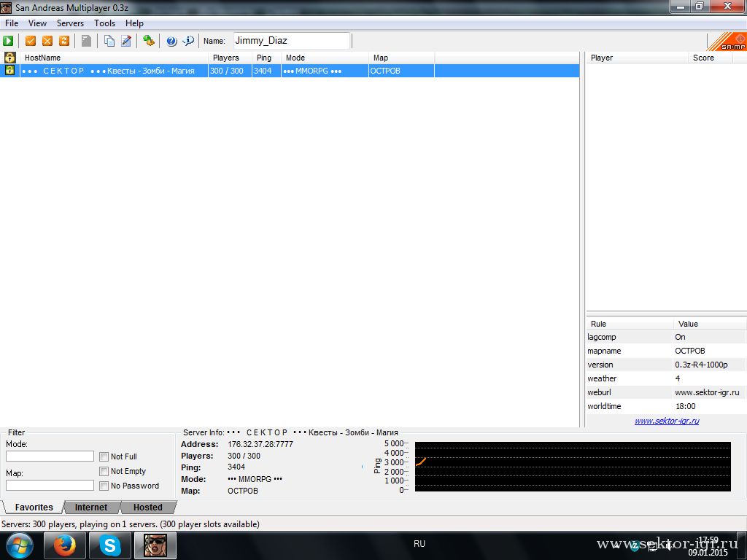Image resolution: width=747 pixels, height=560 pixels.
Task: Sort servers by Players column header
Action: pos(230,58)
